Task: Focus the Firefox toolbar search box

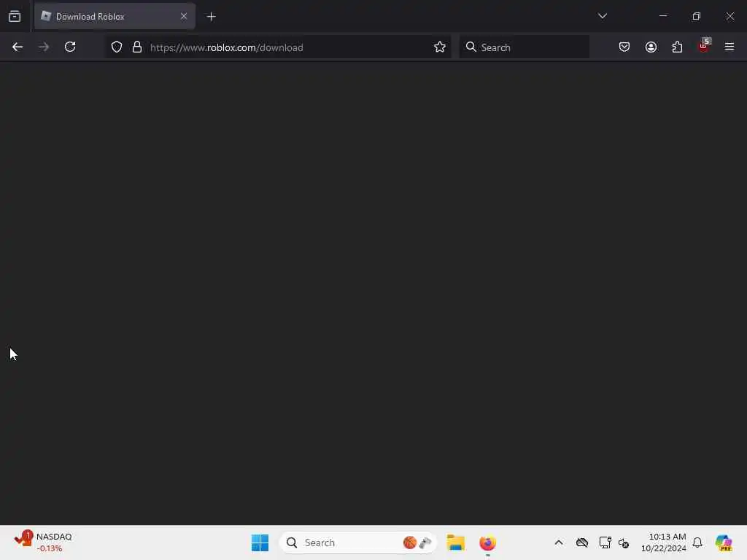Action: click(524, 47)
